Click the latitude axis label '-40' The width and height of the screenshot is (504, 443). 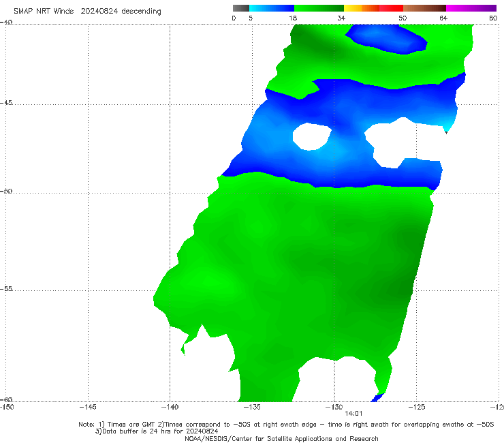click(6, 22)
